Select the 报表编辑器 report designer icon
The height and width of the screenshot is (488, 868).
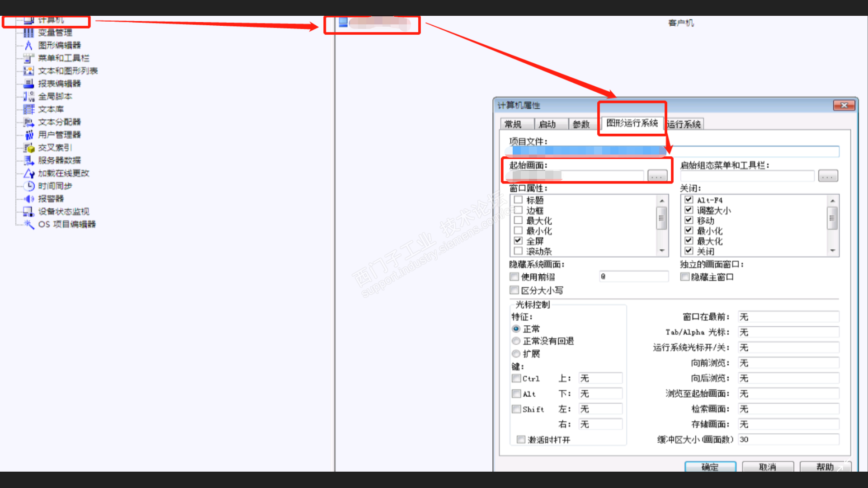coord(28,84)
